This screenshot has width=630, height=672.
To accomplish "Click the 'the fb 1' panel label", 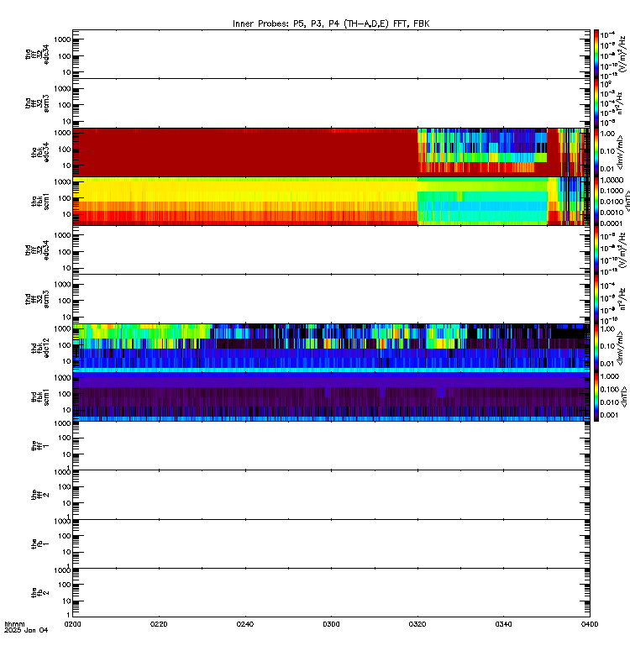I will pyautogui.click(x=39, y=543).
